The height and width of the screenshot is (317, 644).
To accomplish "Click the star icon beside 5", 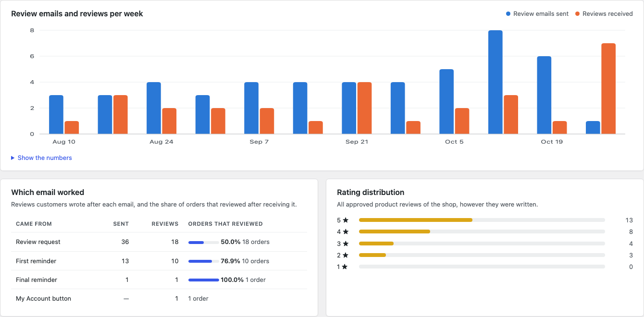I will pos(346,220).
